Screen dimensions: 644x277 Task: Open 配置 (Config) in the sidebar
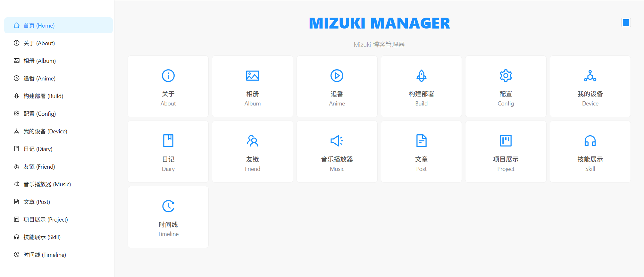(58, 113)
